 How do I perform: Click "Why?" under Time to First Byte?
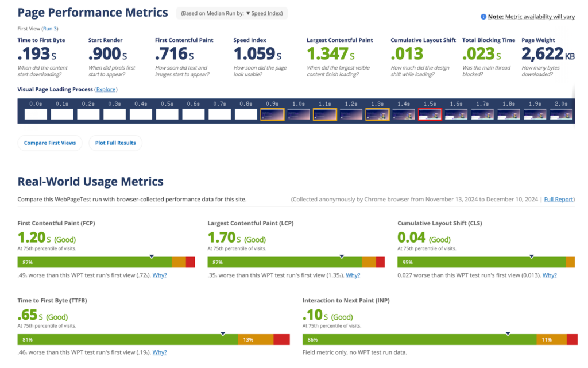159,352
